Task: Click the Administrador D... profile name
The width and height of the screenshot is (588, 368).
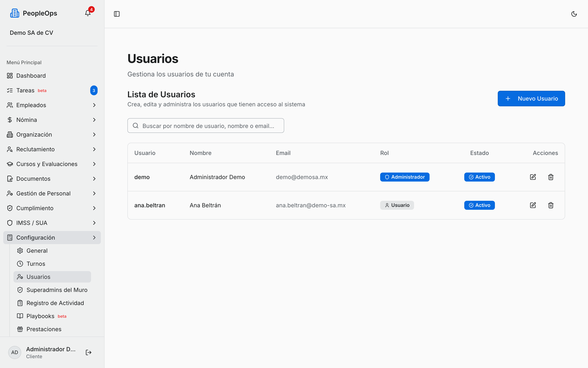Action: [51, 349]
